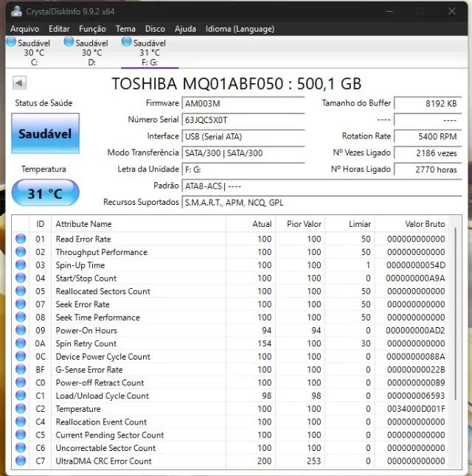
Task: Click the status icon for UltraDMA CRC Error Count
Action: point(21,461)
